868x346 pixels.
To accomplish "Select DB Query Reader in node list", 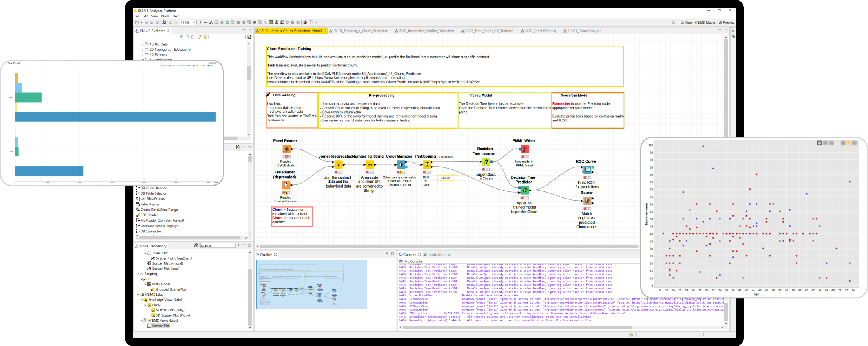I will 151,188.
